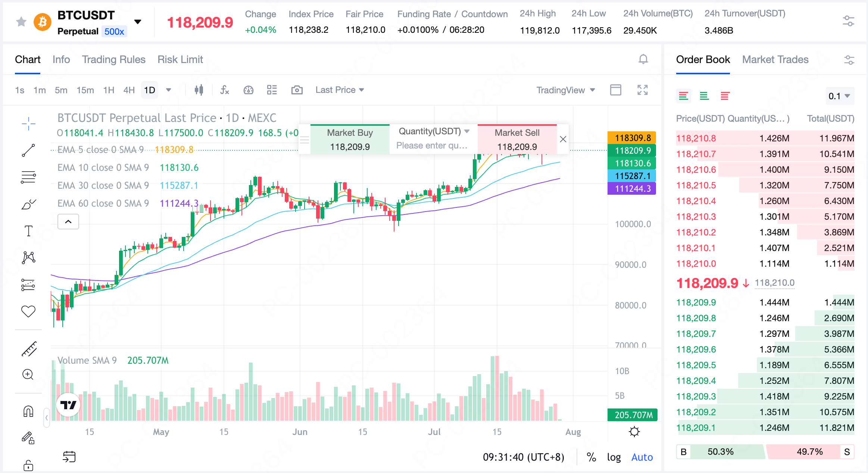Show asks-only order book view

[725, 96]
